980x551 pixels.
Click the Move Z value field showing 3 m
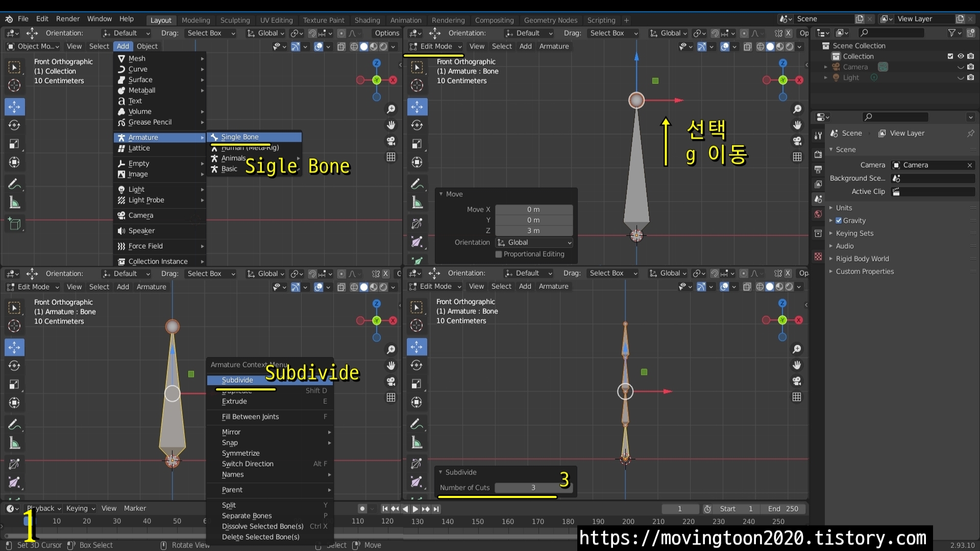pos(533,231)
